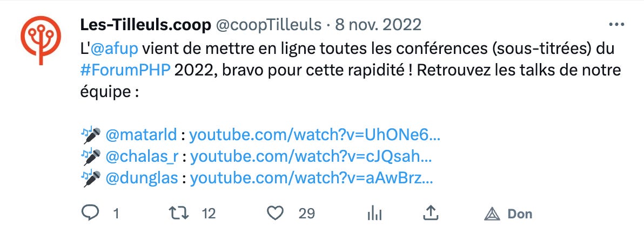The width and height of the screenshot is (644, 234).
Task: Open the three-dot more options menu
Action: (616, 25)
